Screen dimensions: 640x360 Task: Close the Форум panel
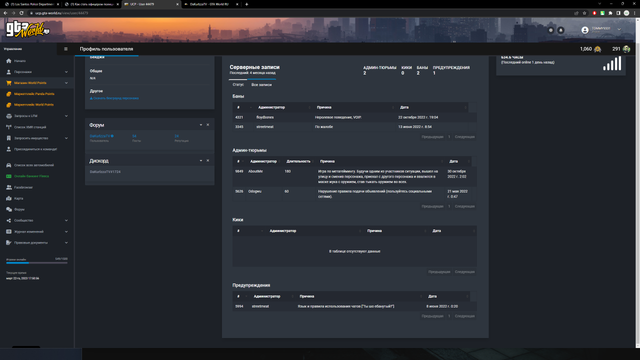[208, 125]
